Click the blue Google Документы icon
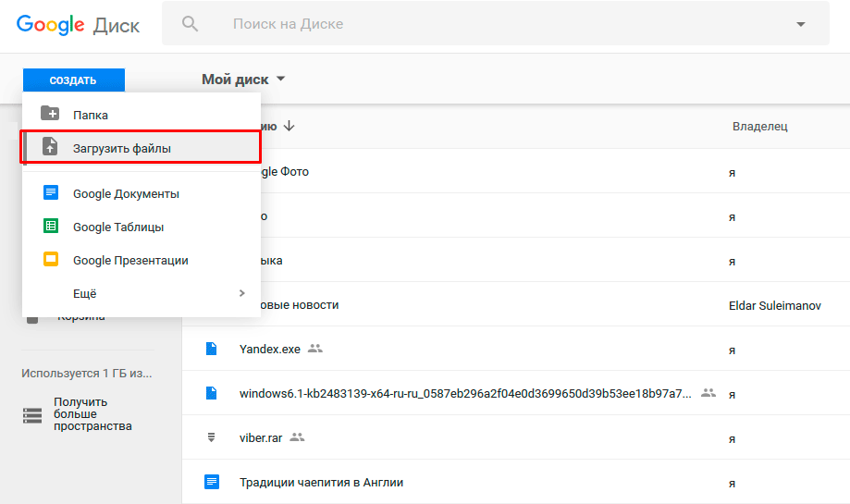The height and width of the screenshot is (504, 850). 50,193
